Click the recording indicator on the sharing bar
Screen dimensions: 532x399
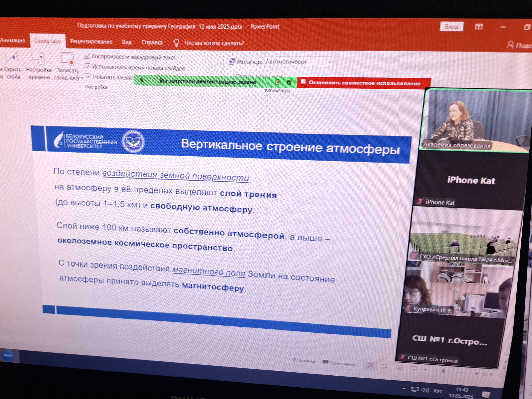coord(278,82)
